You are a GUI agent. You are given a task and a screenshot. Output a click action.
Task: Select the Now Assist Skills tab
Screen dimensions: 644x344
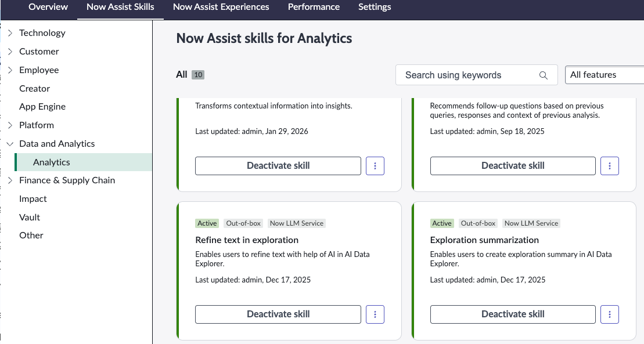point(120,7)
